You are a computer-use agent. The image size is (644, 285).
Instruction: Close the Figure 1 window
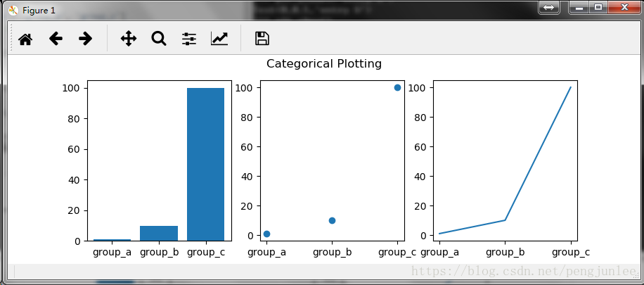coord(624,7)
